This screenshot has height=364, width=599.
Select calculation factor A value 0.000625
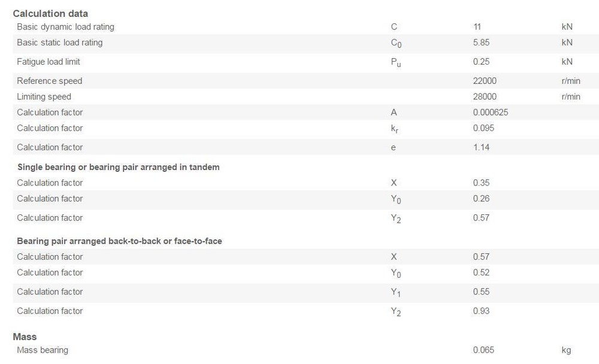(491, 113)
